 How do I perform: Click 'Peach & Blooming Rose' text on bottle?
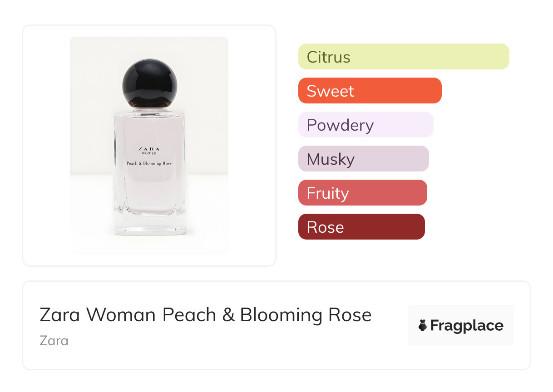tap(149, 163)
